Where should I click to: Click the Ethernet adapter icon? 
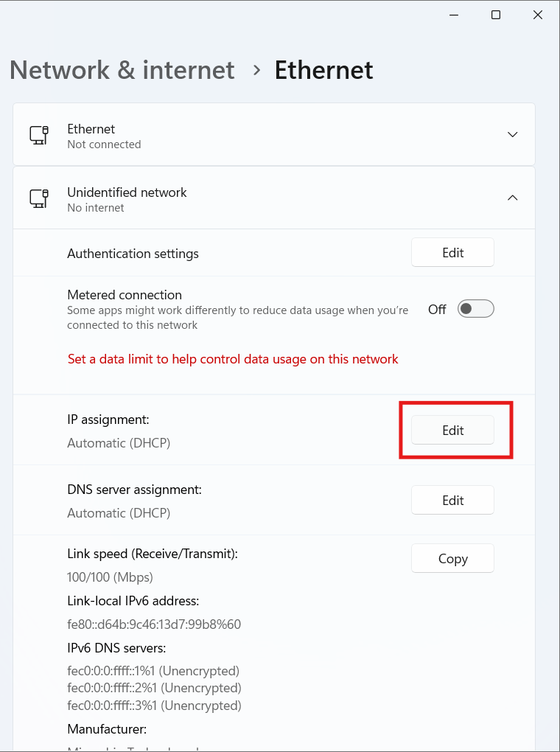tap(38, 134)
